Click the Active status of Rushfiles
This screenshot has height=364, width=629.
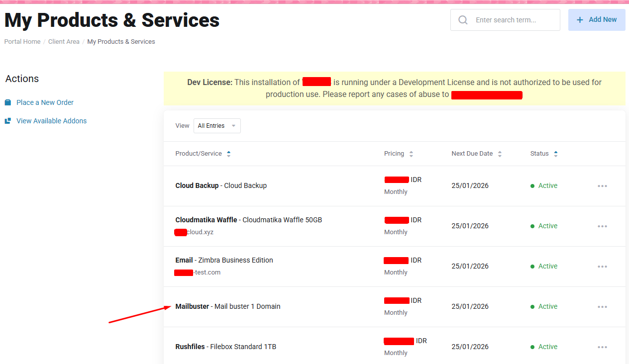pyautogui.click(x=544, y=347)
